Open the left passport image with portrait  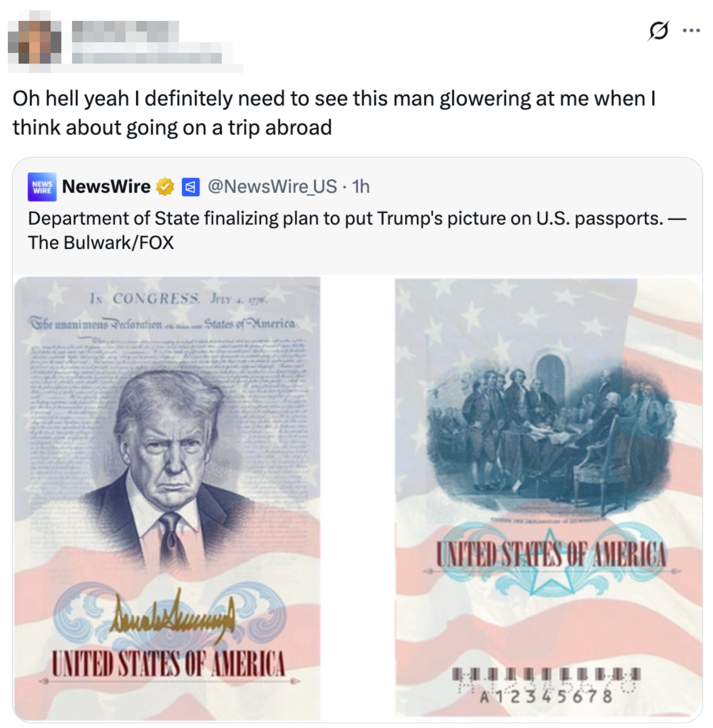[x=168, y=498]
